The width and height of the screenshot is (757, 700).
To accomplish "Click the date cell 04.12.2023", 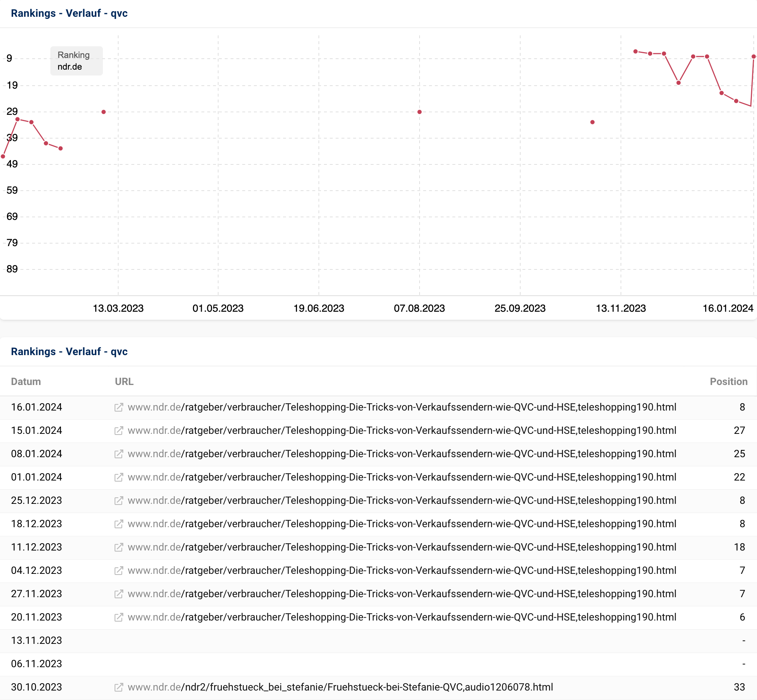I will click(x=36, y=571).
